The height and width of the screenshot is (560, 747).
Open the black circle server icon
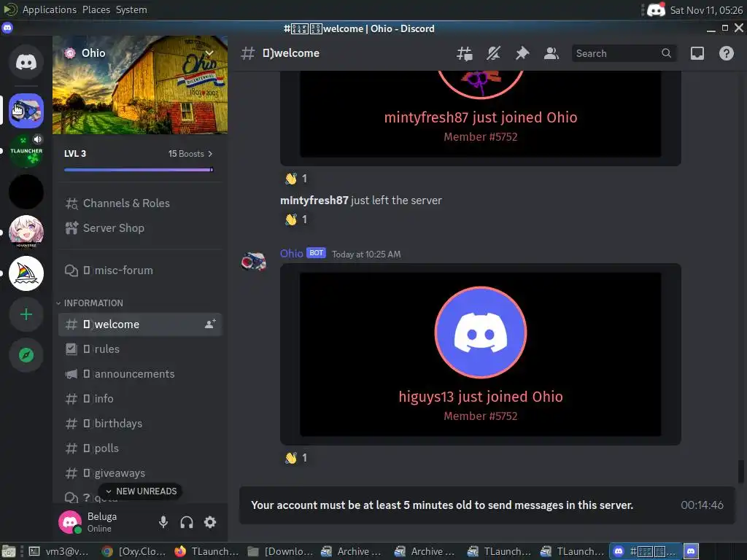(26, 192)
